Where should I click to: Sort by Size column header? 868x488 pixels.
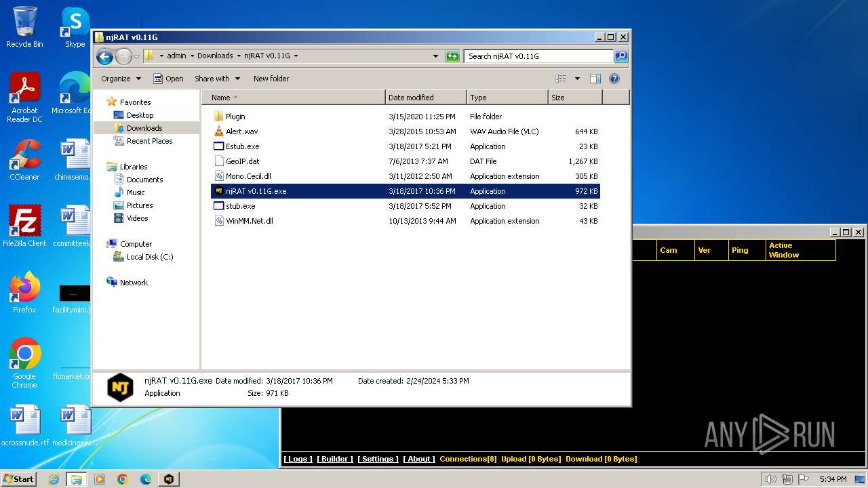tap(575, 98)
